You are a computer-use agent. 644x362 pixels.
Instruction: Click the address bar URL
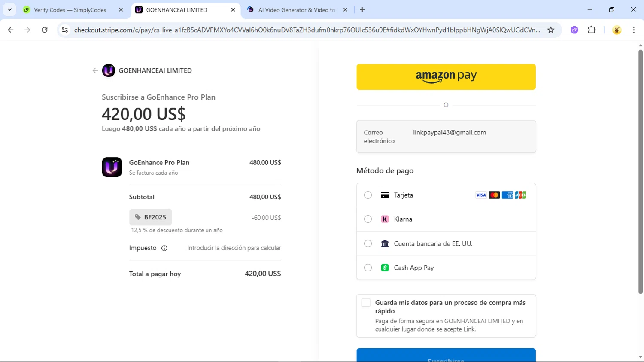tap(307, 30)
